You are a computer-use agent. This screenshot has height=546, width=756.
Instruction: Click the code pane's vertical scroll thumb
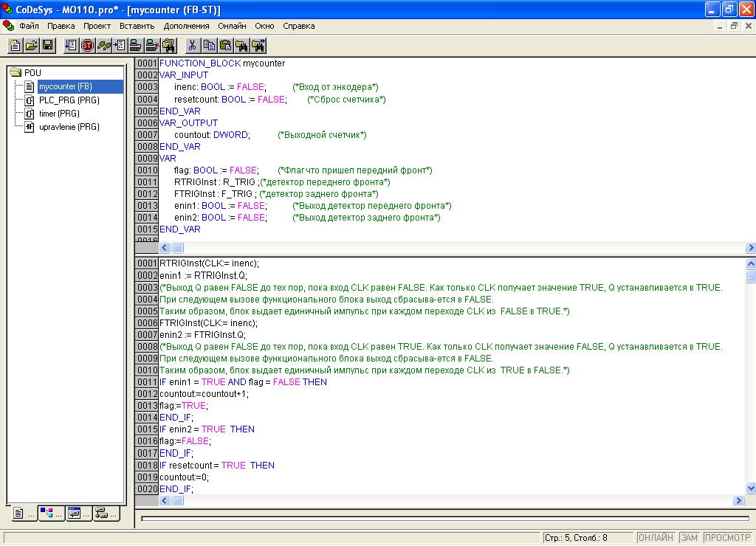click(x=751, y=277)
